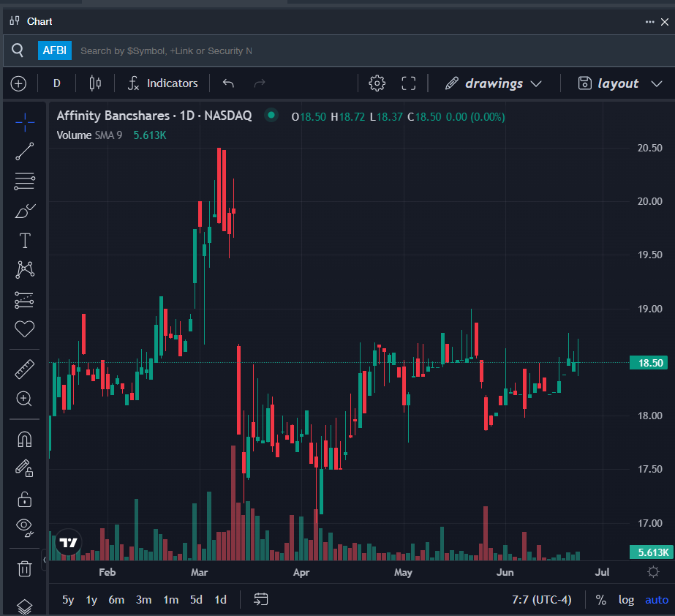Click the TradingView logo
The height and width of the screenshot is (616, 675).
68,542
